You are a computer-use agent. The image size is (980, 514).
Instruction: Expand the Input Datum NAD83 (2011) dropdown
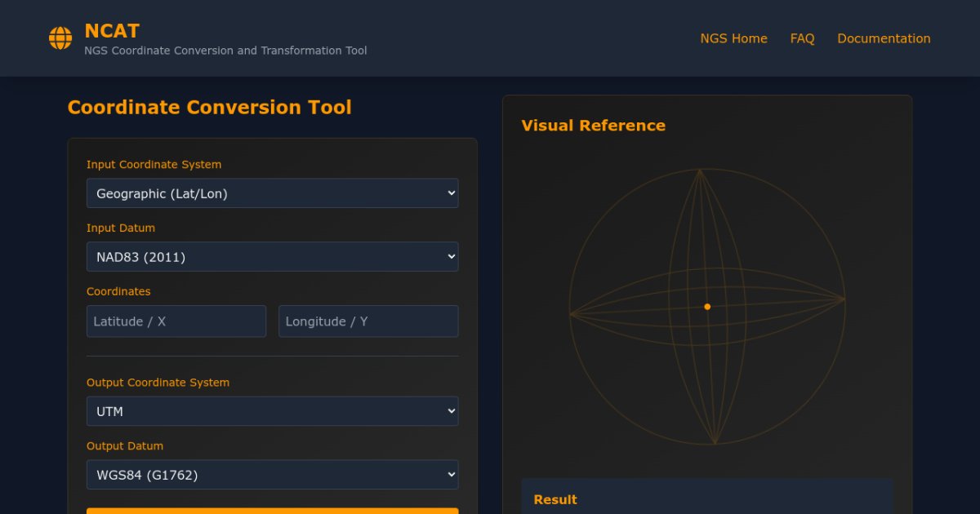coord(272,257)
